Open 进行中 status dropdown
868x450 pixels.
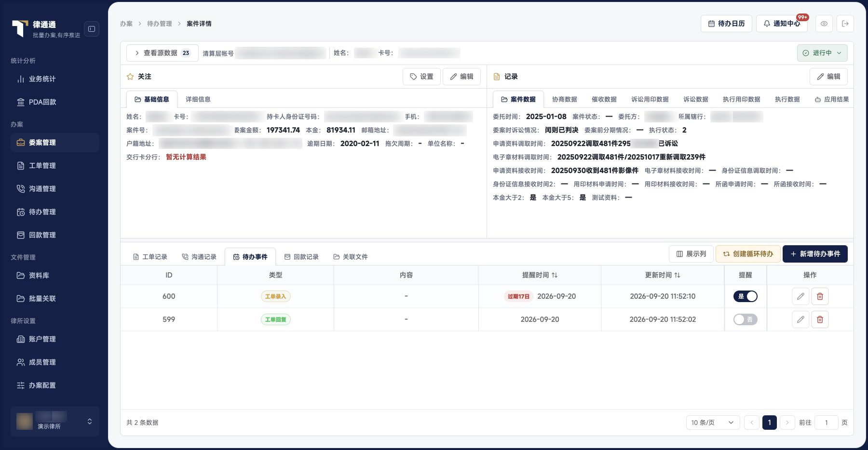pyautogui.click(x=822, y=53)
